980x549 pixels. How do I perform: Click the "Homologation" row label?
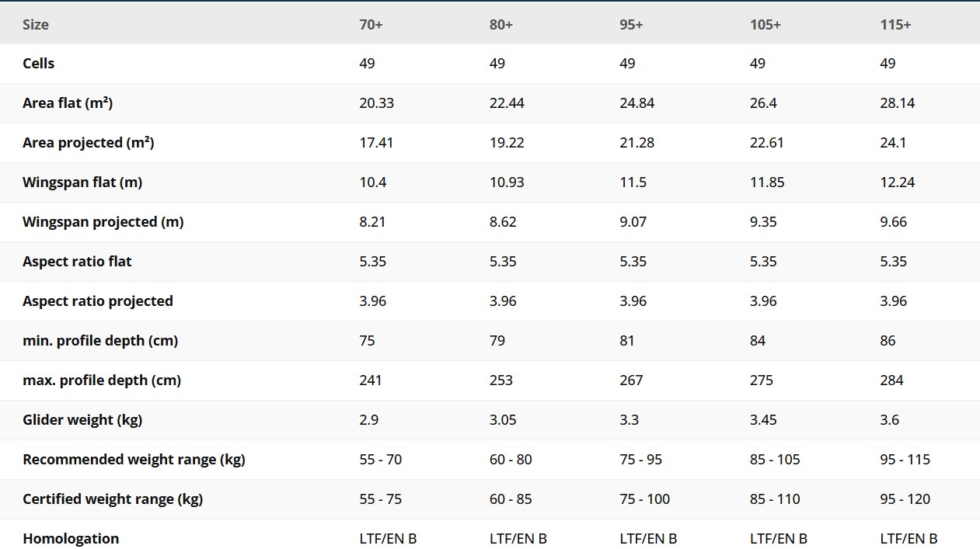click(71, 539)
